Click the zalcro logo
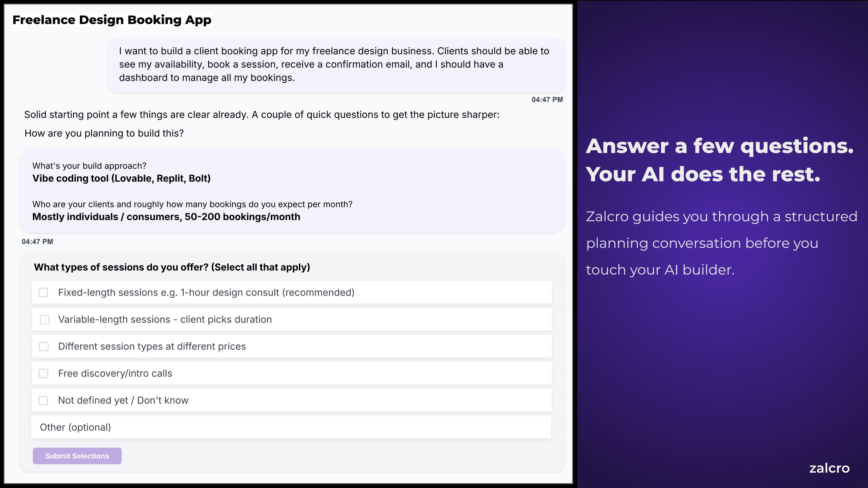 (x=829, y=468)
